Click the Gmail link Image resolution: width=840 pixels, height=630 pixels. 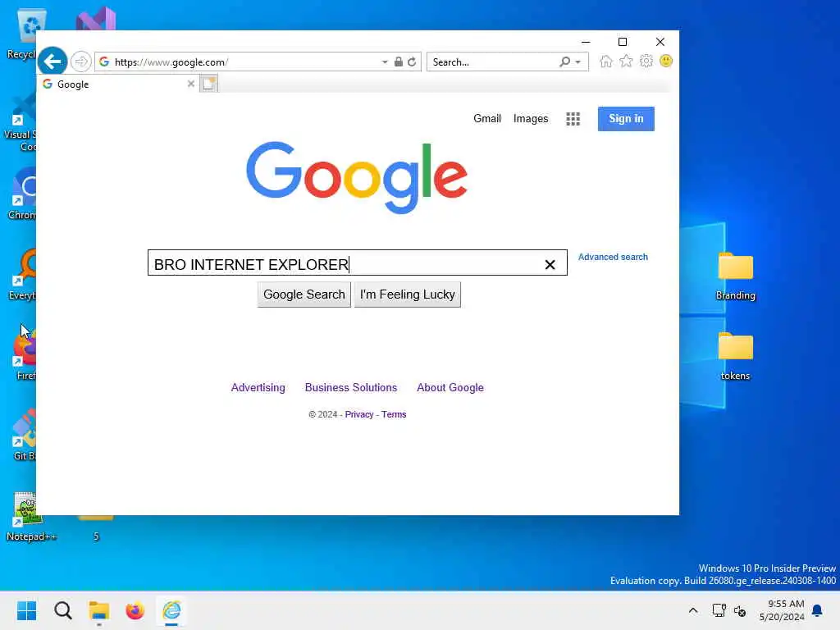tap(487, 118)
